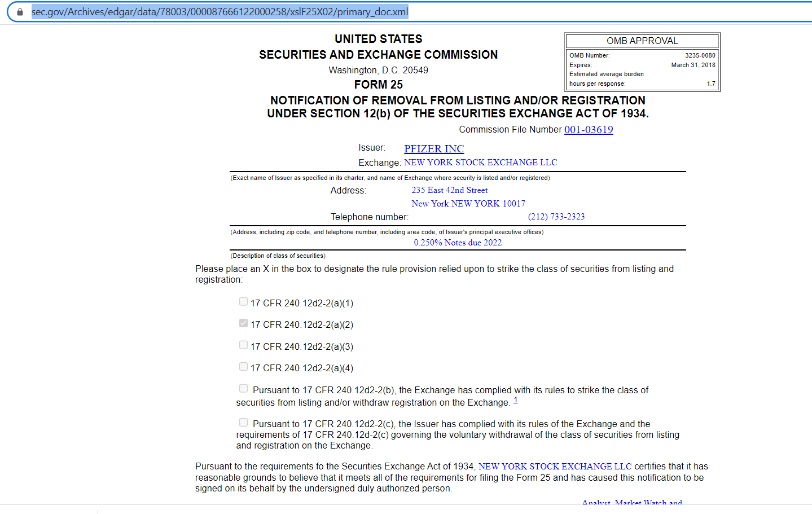Click OMB Number value 3235-0080
Viewport: 812px width, 514px height.
click(700, 55)
